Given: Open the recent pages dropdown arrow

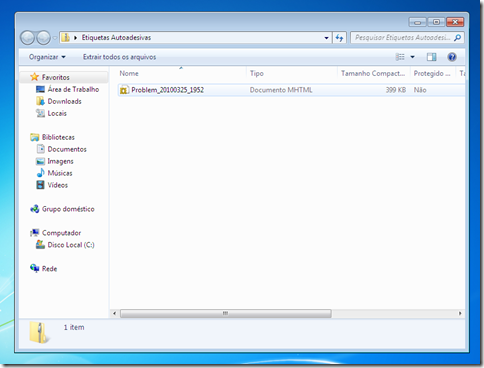Looking at the screenshot, I should point(55,38).
